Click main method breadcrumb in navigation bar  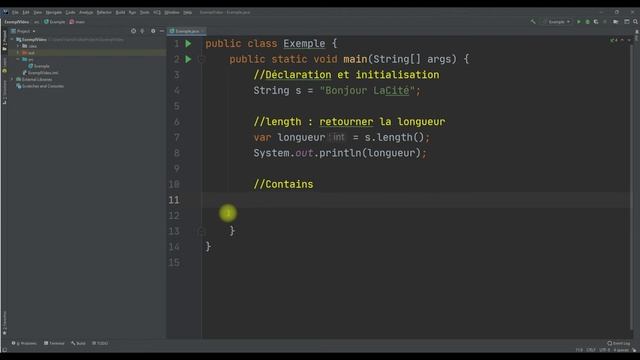tap(77, 22)
